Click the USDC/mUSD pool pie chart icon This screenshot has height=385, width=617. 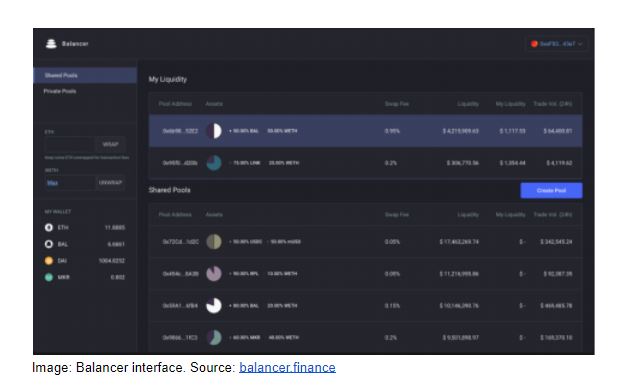pyautogui.click(x=214, y=242)
